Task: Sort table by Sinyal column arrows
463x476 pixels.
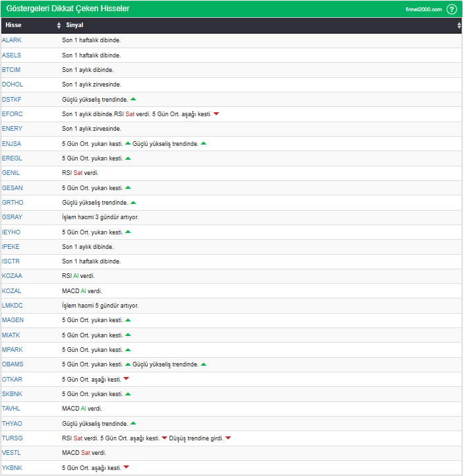Action: [459, 25]
